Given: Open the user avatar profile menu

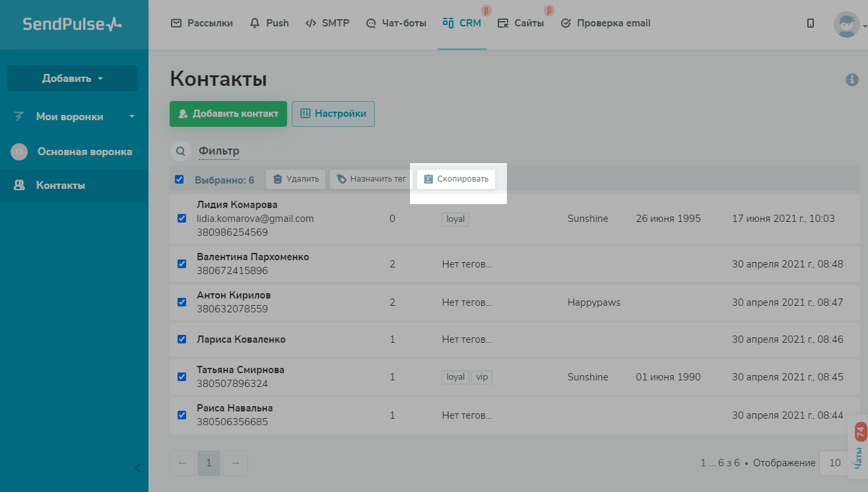Looking at the screenshot, I should pos(848,24).
